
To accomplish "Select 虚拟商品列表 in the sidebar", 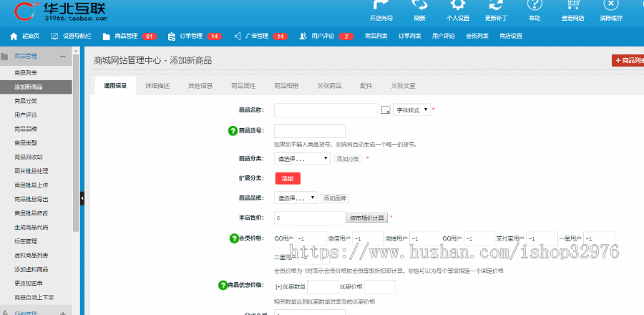I will [x=31, y=256].
